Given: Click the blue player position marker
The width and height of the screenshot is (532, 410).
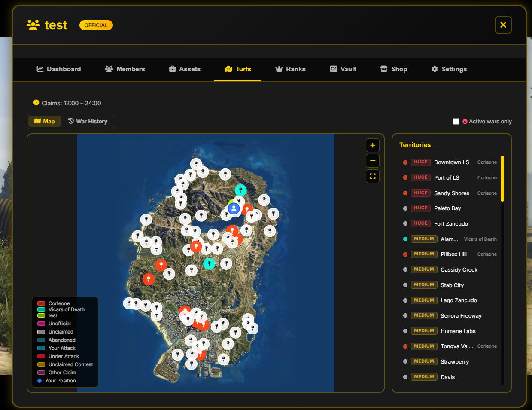Looking at the screenshot, I should (234, 208).
